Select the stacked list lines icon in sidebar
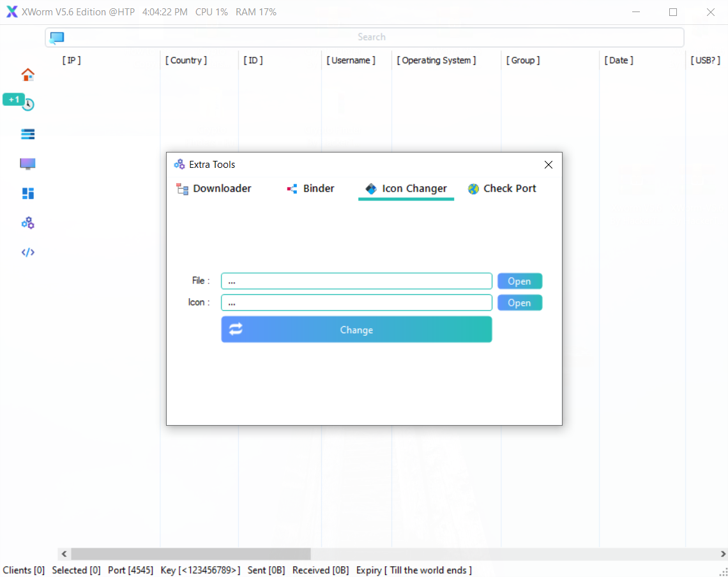728x577 pixels. [x=28, y=134]
